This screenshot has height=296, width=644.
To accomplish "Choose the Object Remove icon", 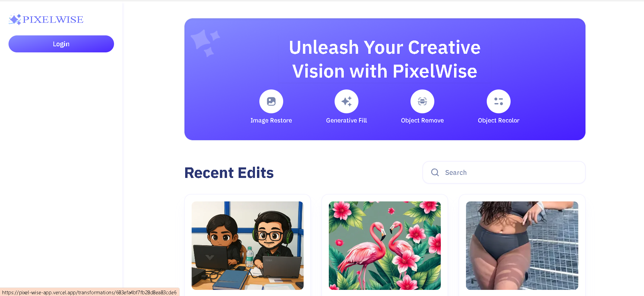I will pos(422,101).
